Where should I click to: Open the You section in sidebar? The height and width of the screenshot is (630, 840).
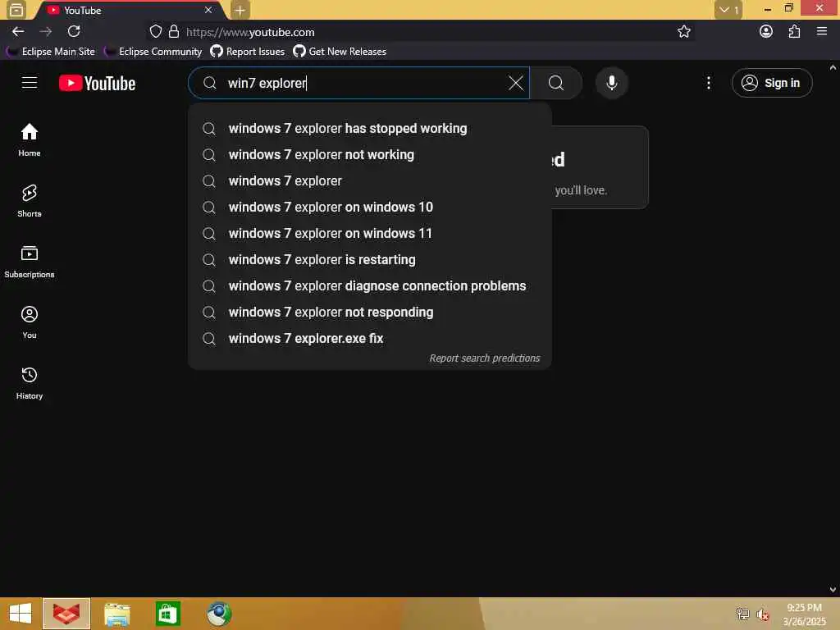pos(30,322)
